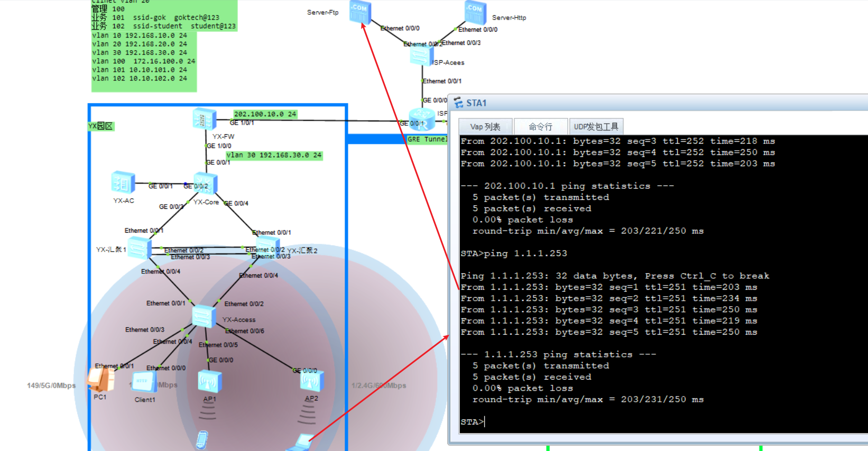
Task: Click the vlan 30 192.168.30.0 24 label
Action: click(x=274, y=155)
